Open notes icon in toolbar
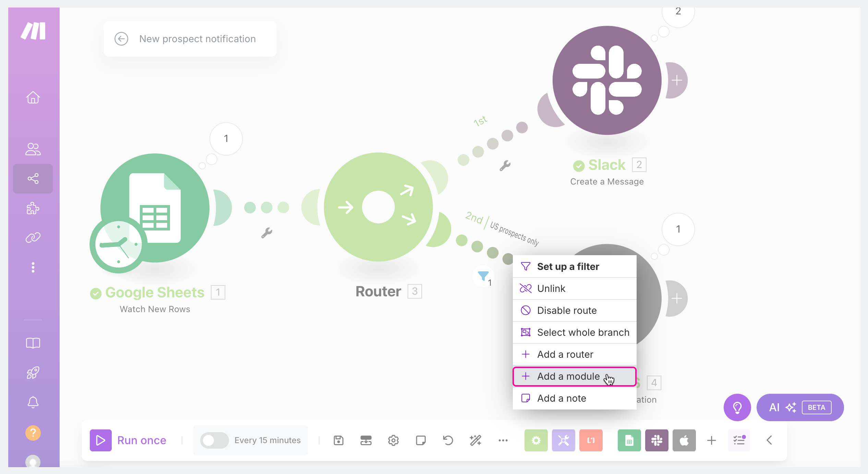Screen dimensions: 868x474 pyautogui.click(x=421, y=440)
